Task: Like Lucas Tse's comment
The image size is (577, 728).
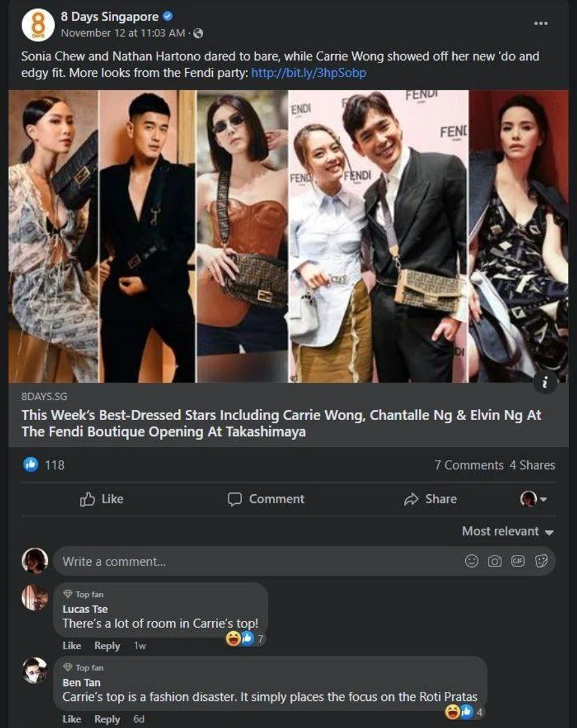Action: [x=72, y=646]
